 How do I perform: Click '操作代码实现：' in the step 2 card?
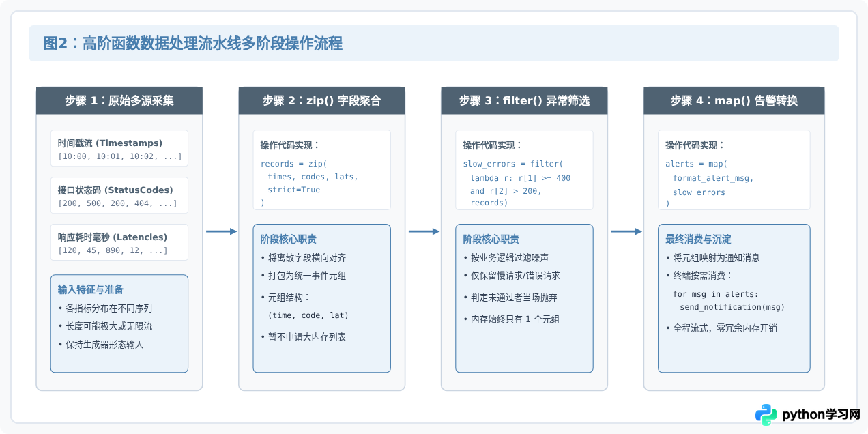(x=290, y=145)
